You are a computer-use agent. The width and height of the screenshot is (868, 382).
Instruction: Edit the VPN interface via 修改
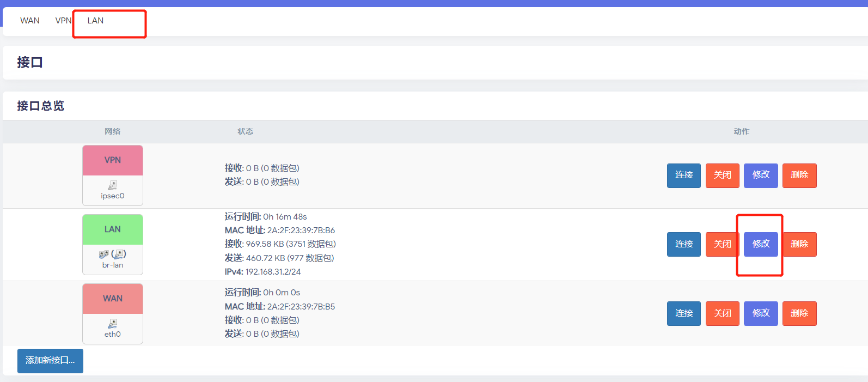[761, 175]
